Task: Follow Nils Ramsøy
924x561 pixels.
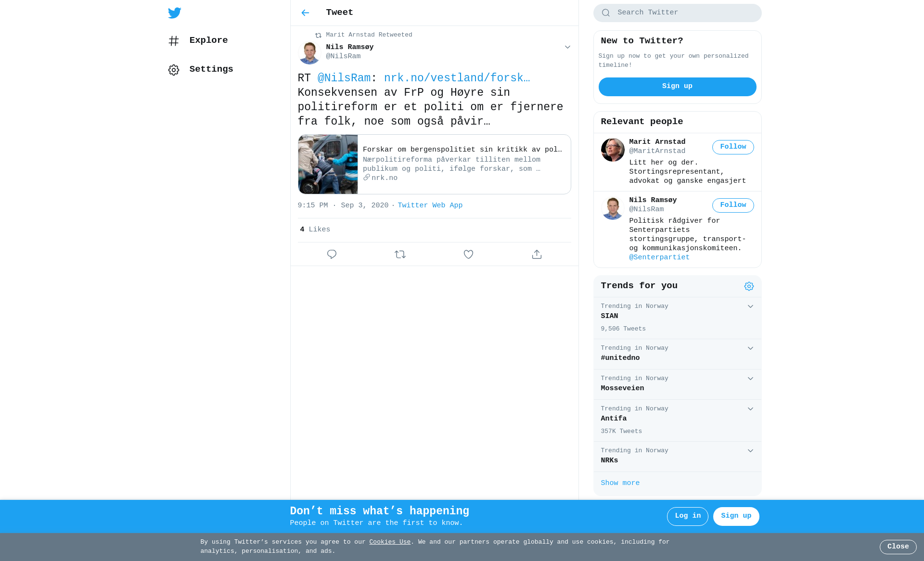Action: click(733, 205)
